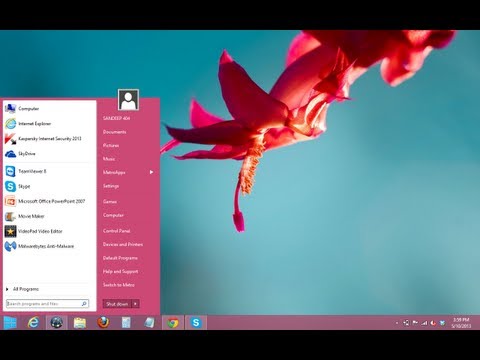Click the Microsoft Office PowerPoint 2007 icon
This screenshot has width=480, height=360.
(x=10, y=201)
